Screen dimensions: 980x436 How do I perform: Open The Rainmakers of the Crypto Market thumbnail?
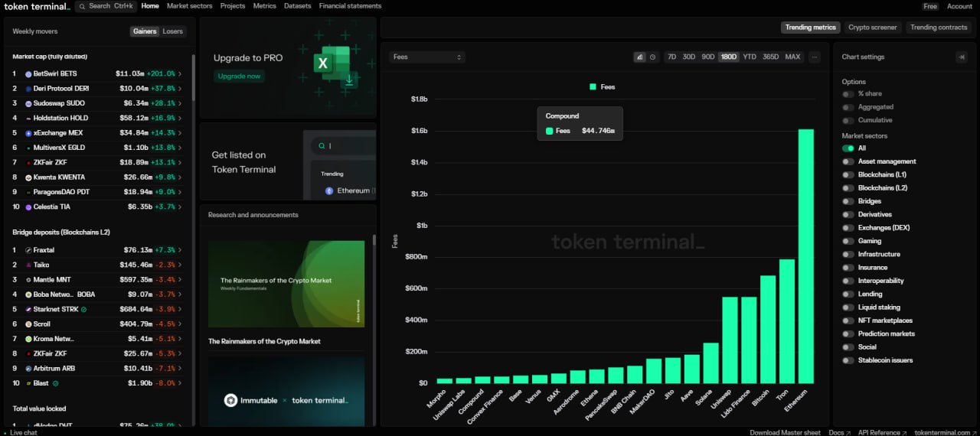286,285
